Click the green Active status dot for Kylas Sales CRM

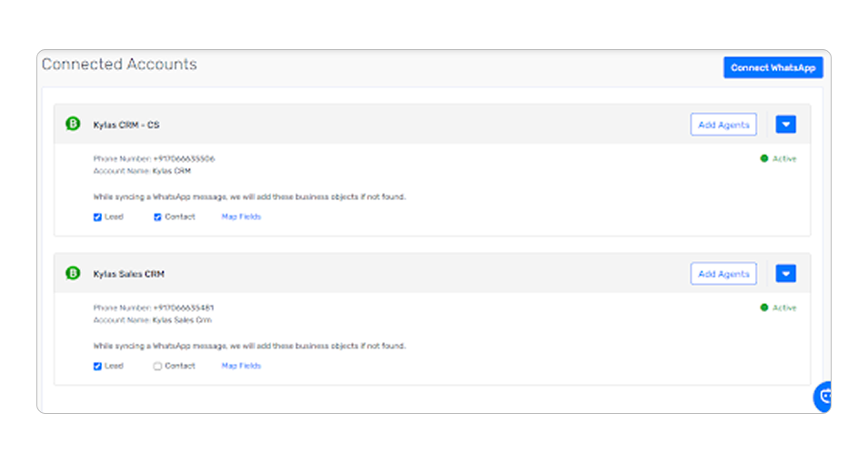click(763, 308)
